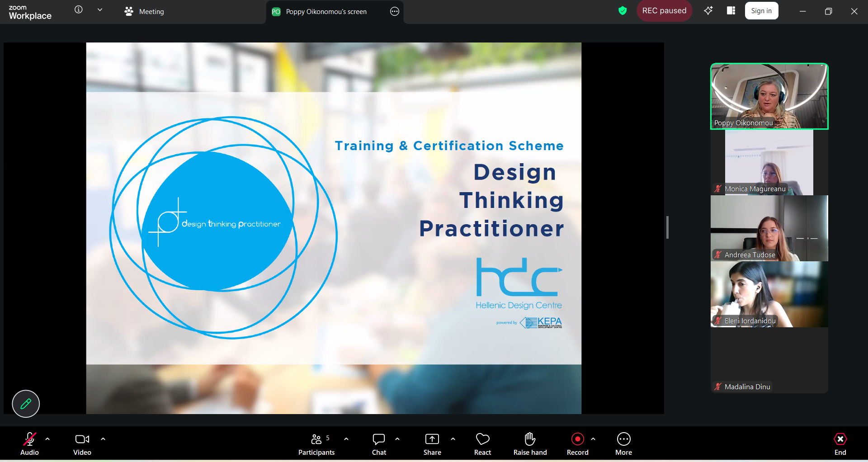Click the End meeting button
868x462 pixels.
click(x=840, y=444)
